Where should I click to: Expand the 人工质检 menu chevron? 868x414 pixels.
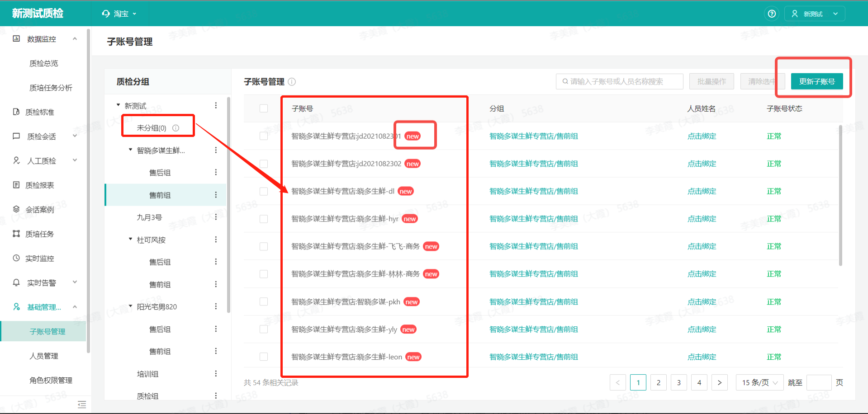pos(75,160)
